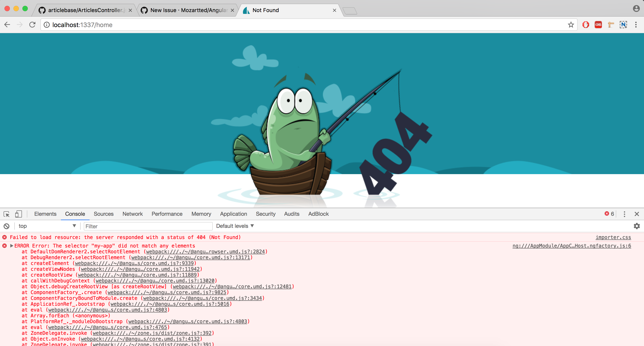View site information icon in address bar

click(x=47, y=25)
